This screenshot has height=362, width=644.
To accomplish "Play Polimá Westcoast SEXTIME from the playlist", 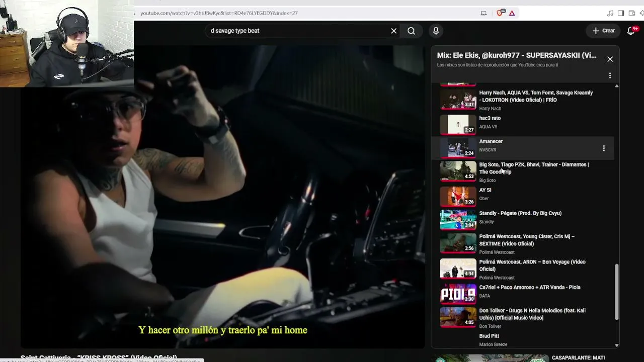I will pos(527,240).
